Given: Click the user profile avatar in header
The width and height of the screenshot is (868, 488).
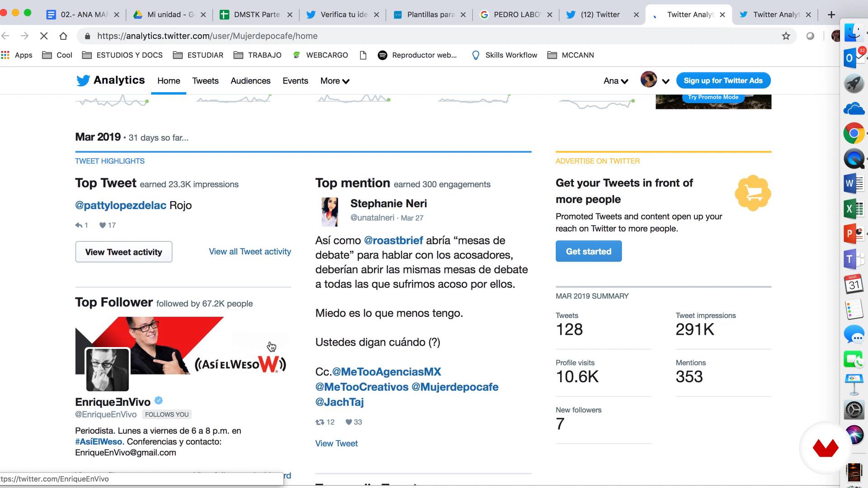Looking at the screenshot, I should coord(649,80).
